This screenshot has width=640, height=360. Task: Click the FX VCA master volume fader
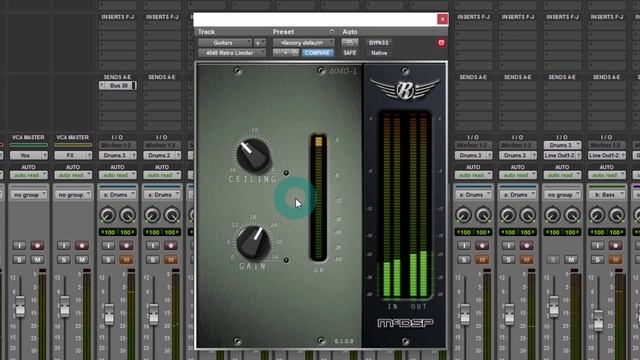[x=64, y=307]
